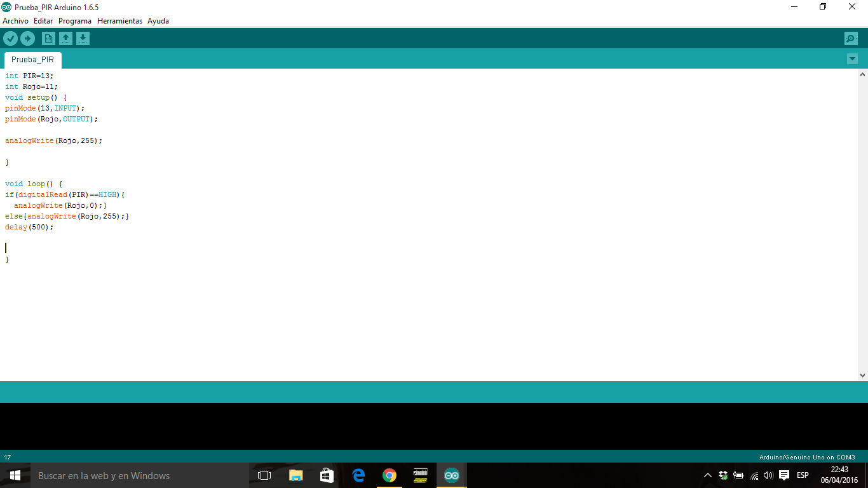
Task: Click the Verify sketch checkmark icon
Action: pos(10,39)
